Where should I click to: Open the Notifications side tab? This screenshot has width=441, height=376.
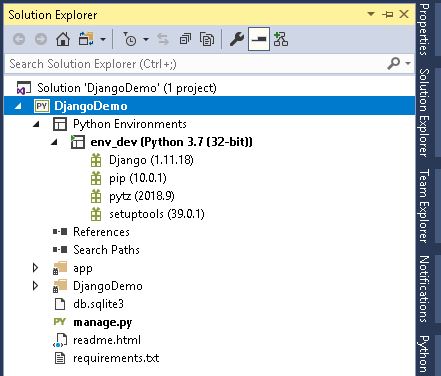[x=424, y=289]
